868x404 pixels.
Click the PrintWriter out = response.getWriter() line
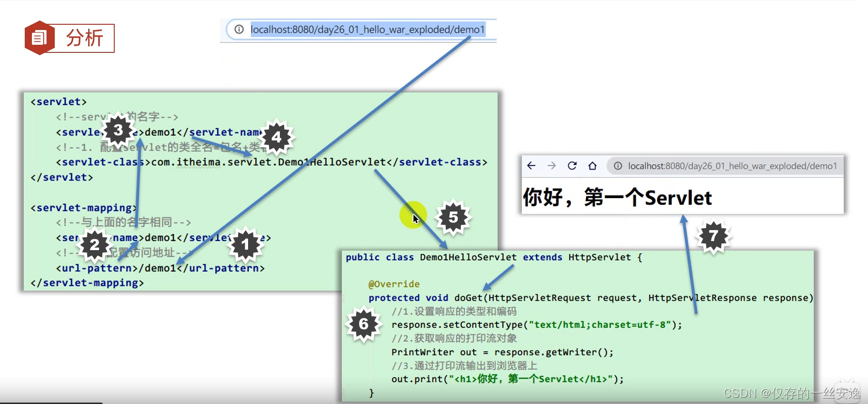point(502,352)
